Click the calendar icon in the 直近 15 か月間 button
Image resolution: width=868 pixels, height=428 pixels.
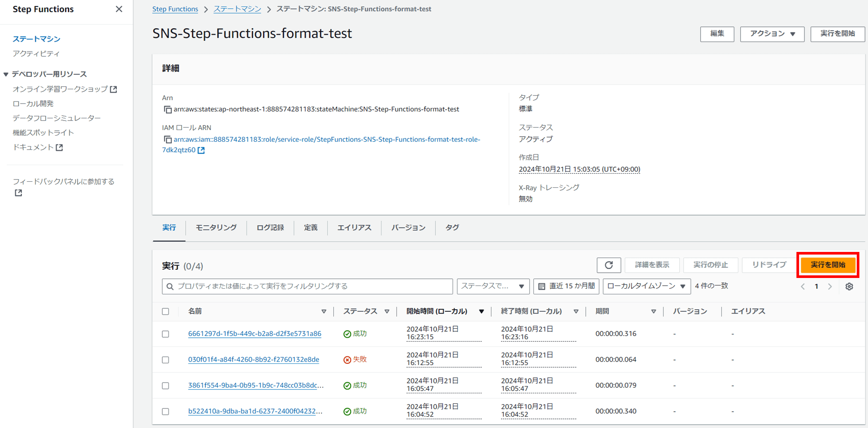542,287
